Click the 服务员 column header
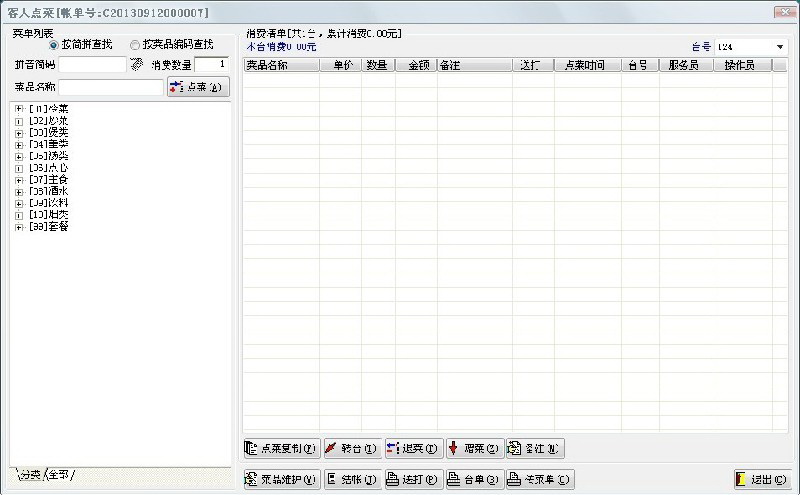800x495 pixels. [686, 65]
